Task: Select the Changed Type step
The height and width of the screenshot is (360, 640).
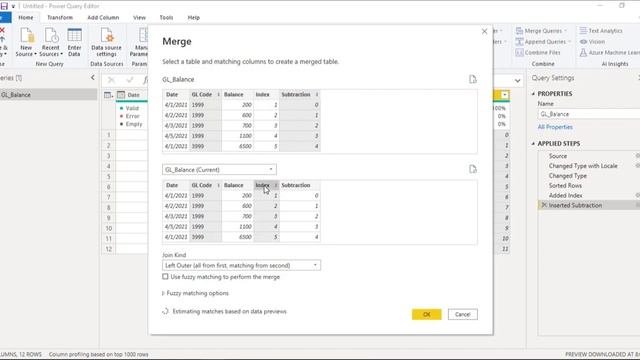Action: tap(567, 176)
